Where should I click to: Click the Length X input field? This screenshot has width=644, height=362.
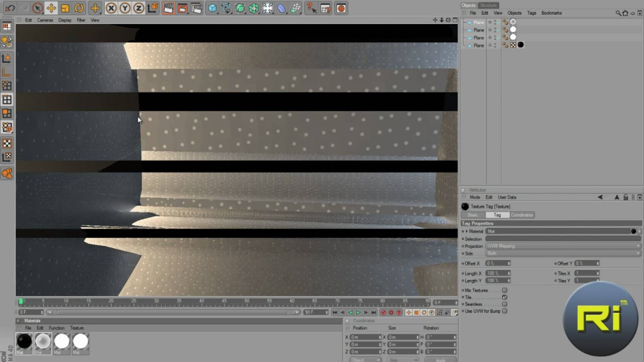[x=497, y=274]
